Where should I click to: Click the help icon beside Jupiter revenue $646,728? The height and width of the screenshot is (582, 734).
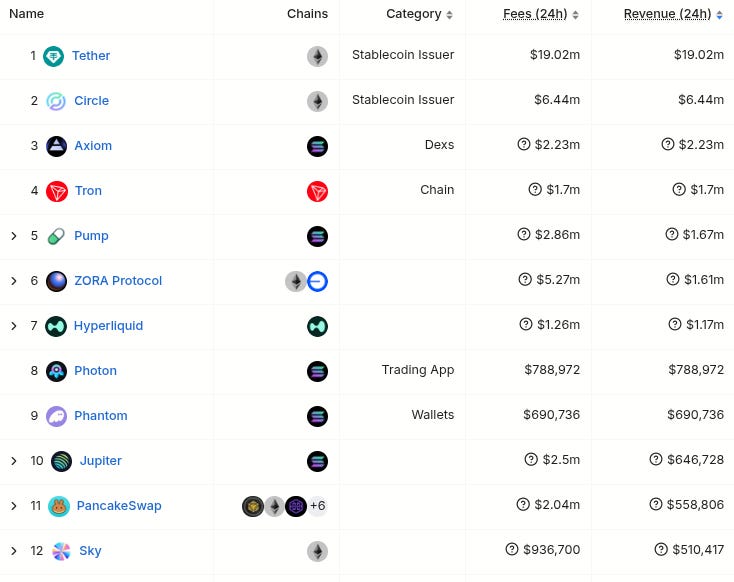point(656,459)
